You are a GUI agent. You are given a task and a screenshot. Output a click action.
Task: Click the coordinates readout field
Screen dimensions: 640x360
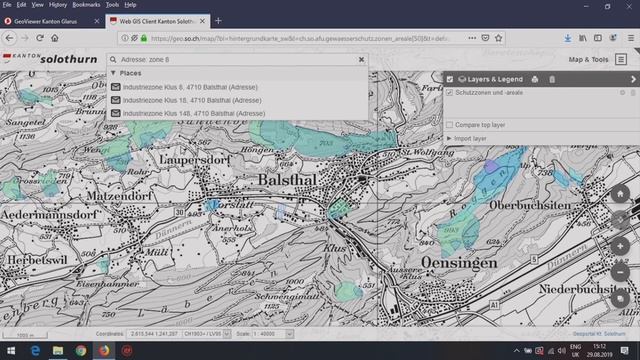point(154,334)
